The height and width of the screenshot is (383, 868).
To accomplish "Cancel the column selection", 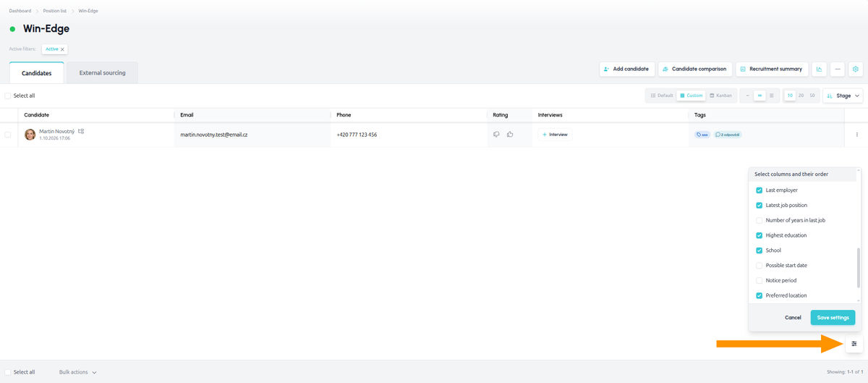I will [793, 318].
